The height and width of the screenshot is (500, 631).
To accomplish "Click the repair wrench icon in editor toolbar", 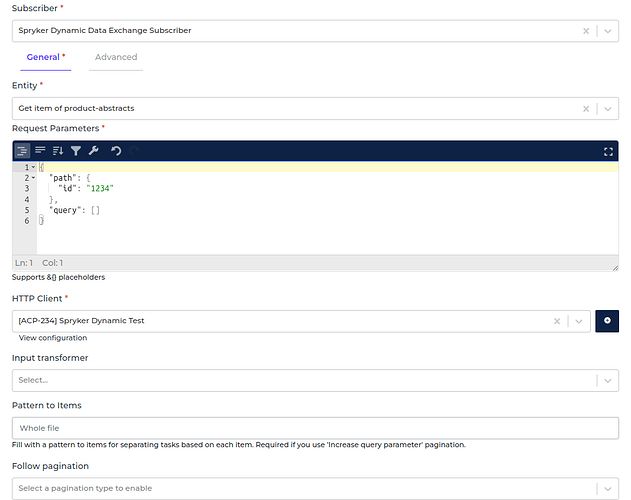I will coord(94,151).
